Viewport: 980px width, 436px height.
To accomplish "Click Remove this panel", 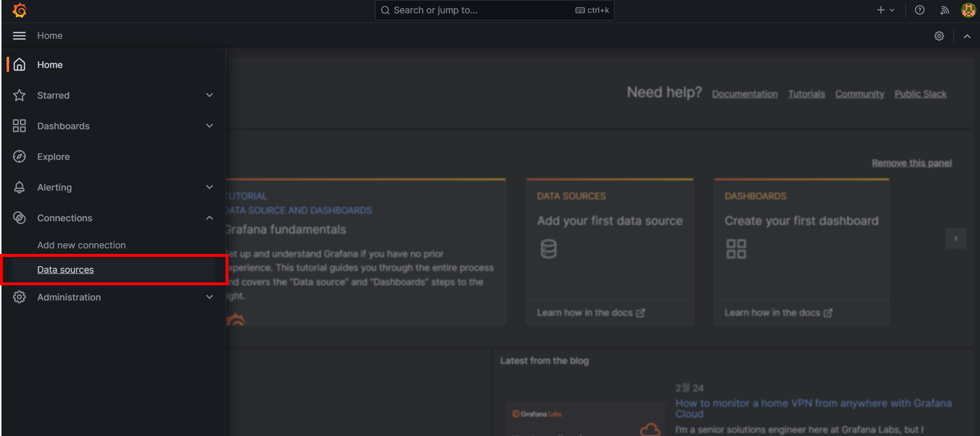I will [x=912, y=163].
